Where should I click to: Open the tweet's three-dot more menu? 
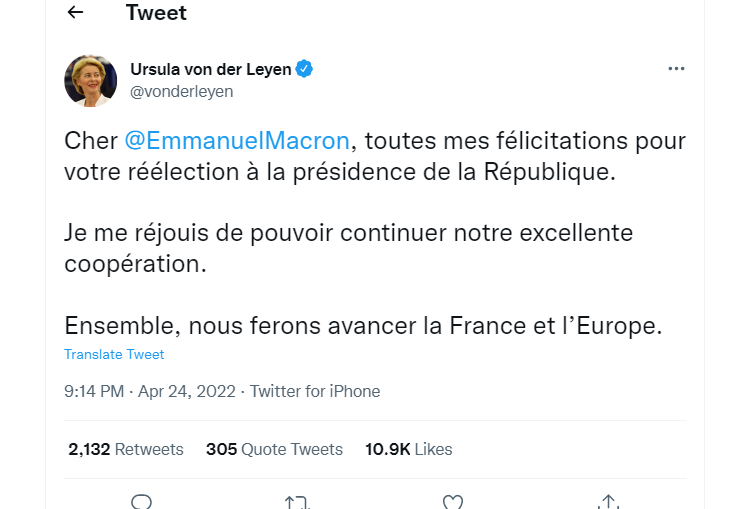click(676, 69)
